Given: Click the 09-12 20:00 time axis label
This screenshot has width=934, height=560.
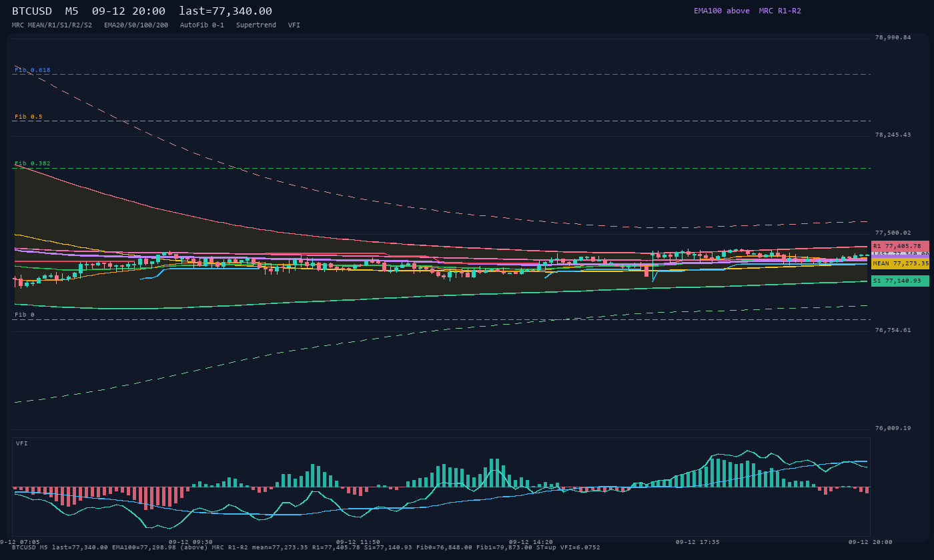Looking at the screenshot, I should click(871, 542).
